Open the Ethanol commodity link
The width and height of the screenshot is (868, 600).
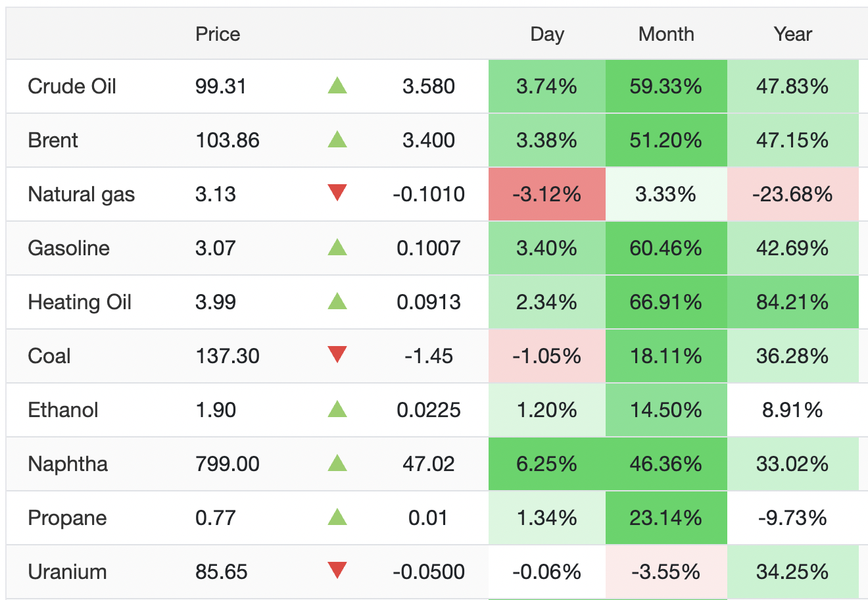(x=63, y=410)
